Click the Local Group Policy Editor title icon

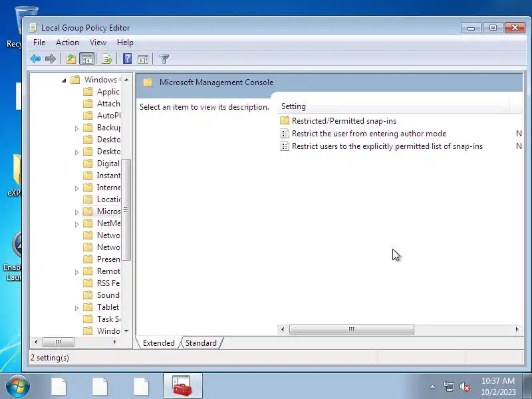pyautogui.click(x=33, y=27)
